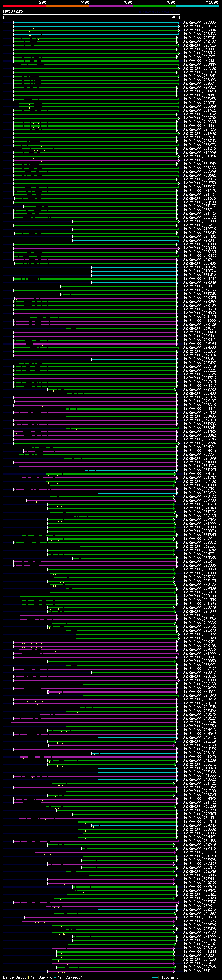
Task: Select the UniRef100_P93347 label
Action: [199, 673]
